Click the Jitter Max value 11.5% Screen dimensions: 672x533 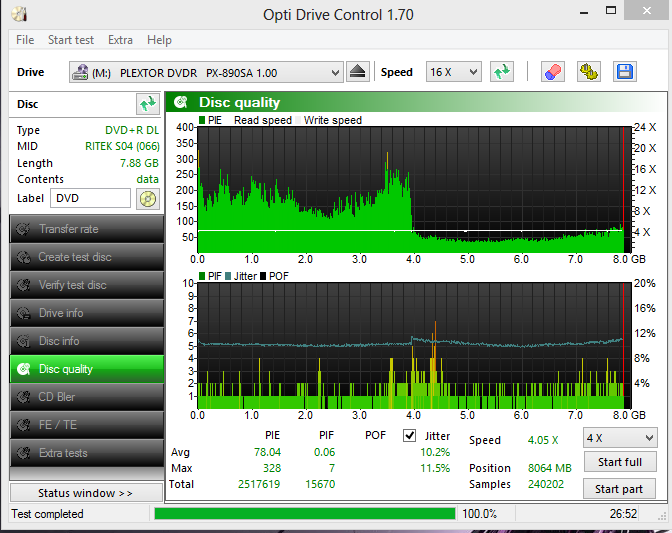click(435, 468)
